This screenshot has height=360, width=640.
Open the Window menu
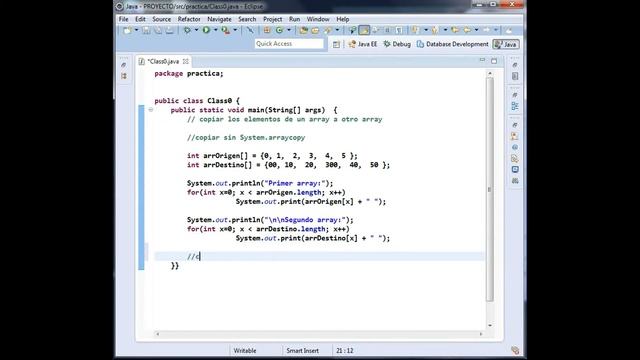(318, 19)
